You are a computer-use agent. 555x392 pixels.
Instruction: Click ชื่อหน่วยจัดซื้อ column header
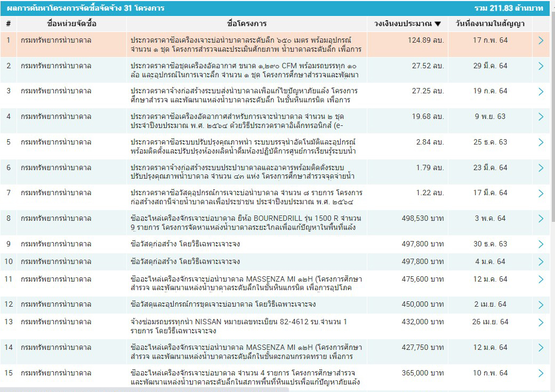[x=72, y=24]
